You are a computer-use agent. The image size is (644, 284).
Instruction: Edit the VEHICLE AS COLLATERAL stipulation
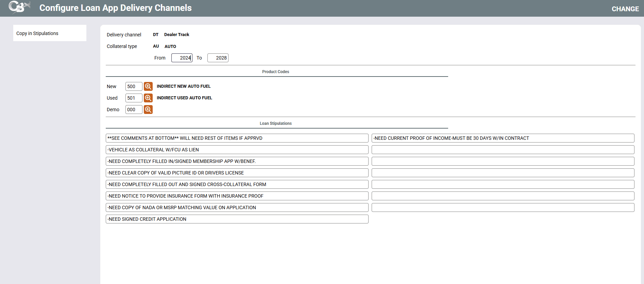237,150
